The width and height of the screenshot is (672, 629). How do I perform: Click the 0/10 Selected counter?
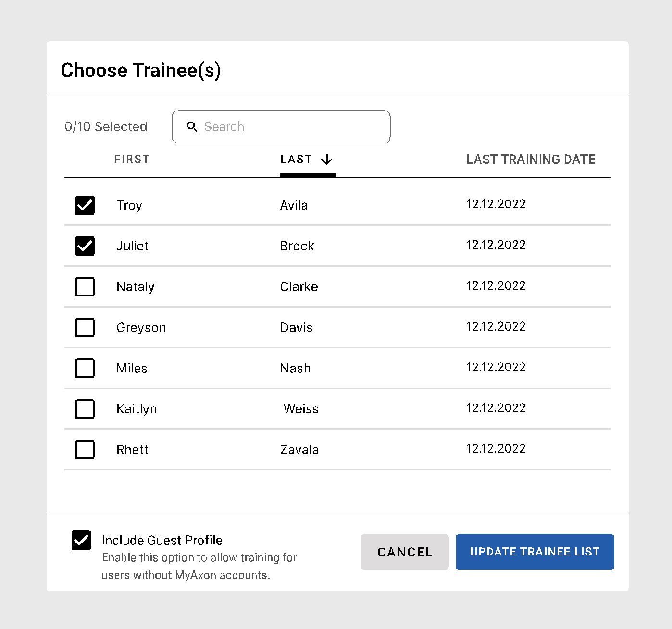(106, 126)
